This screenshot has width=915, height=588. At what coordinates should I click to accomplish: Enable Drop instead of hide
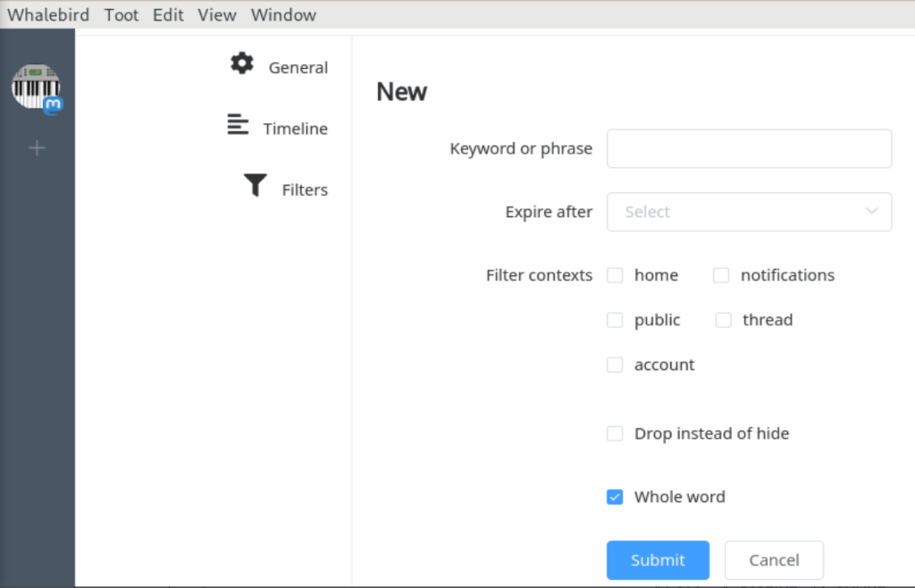pyautogui.click(x=615, y=433)
